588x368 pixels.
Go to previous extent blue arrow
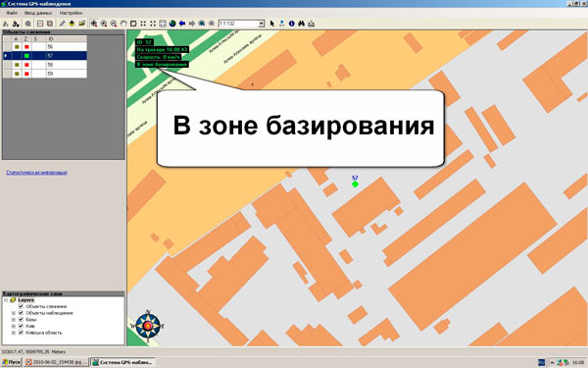(182, 24)
